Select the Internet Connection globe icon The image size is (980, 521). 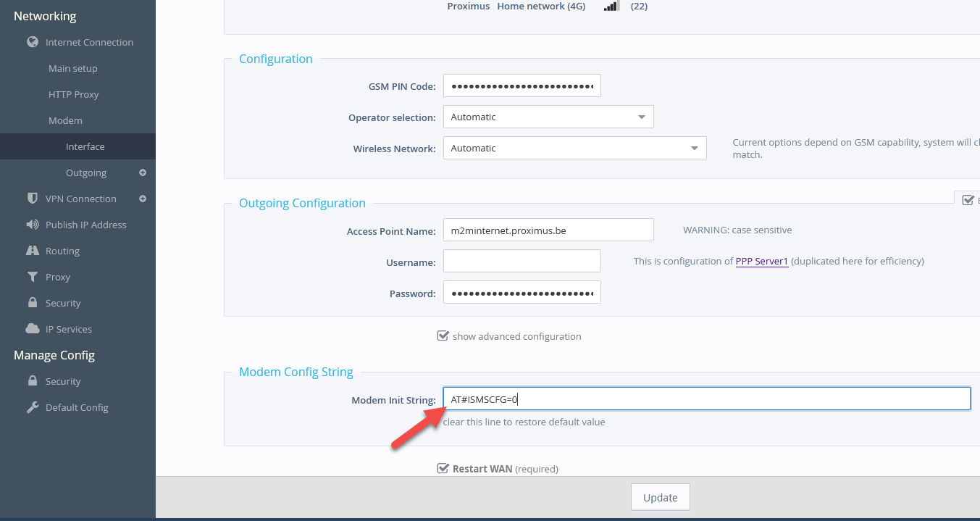[32, 41]
